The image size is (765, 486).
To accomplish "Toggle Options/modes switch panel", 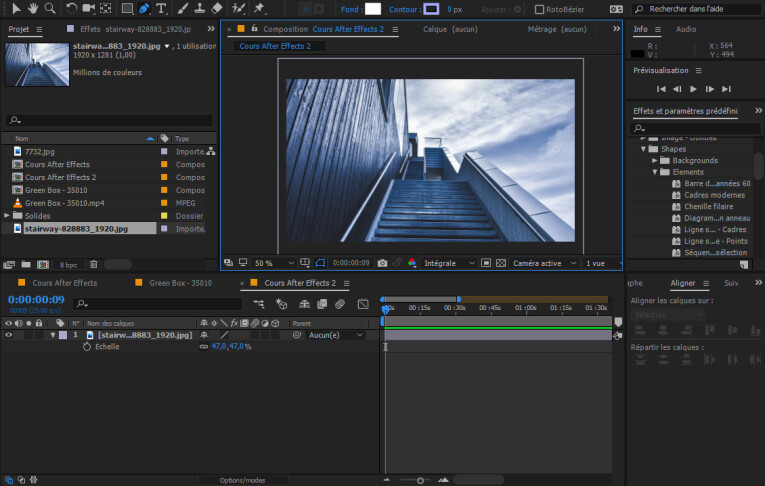I will click(242, 480).
